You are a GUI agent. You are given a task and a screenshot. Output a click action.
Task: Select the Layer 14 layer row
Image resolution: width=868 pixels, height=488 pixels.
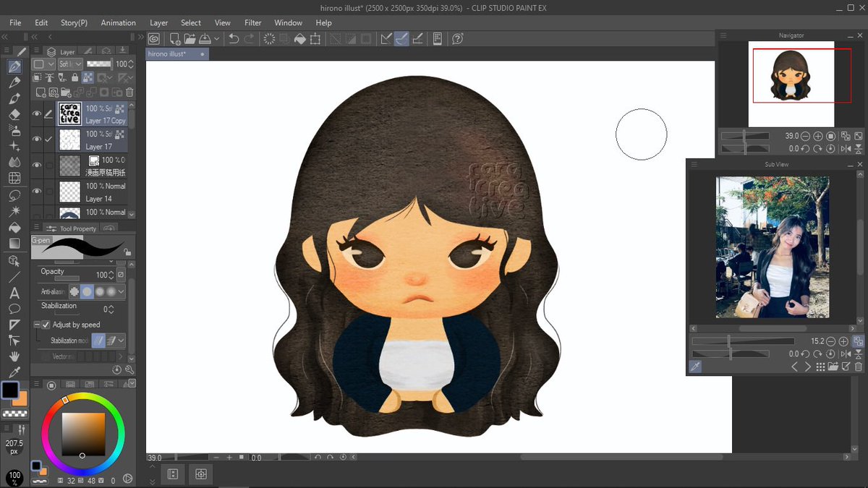point(93,192)
